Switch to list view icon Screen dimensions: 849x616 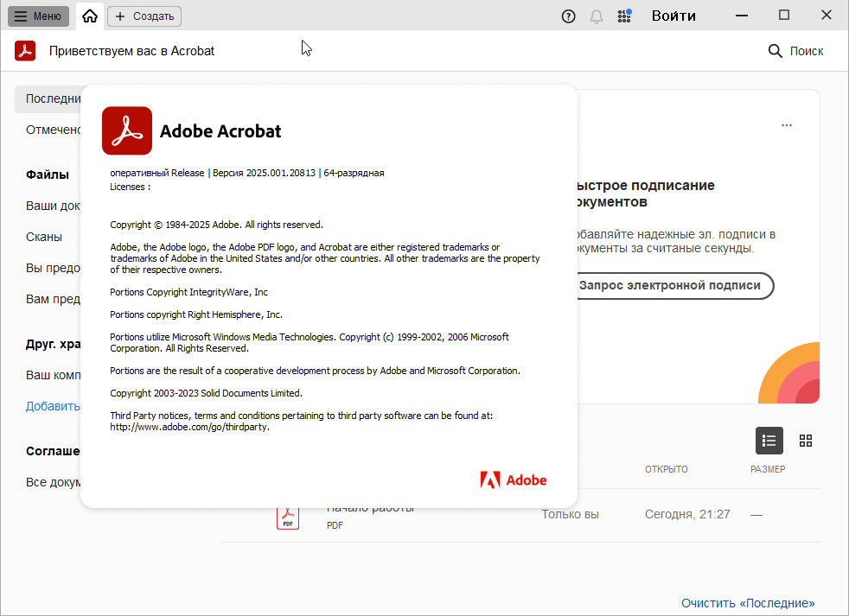[x=769, y=441]
